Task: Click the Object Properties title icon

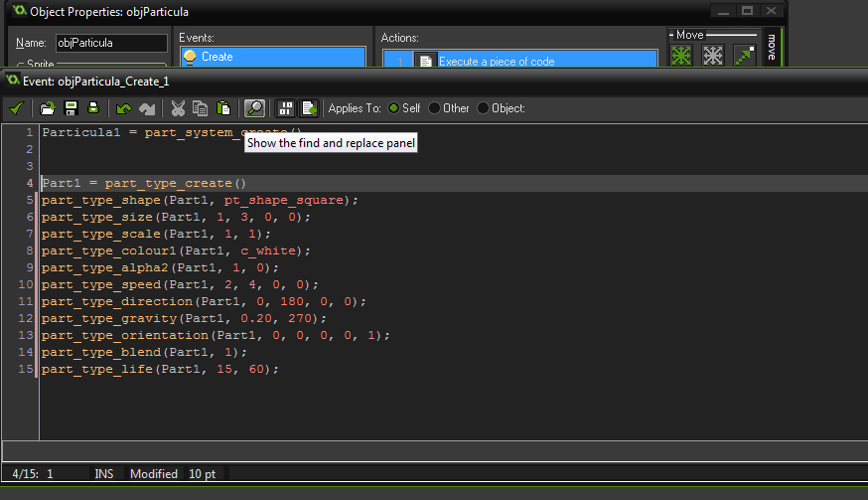Action: [20, 11]
